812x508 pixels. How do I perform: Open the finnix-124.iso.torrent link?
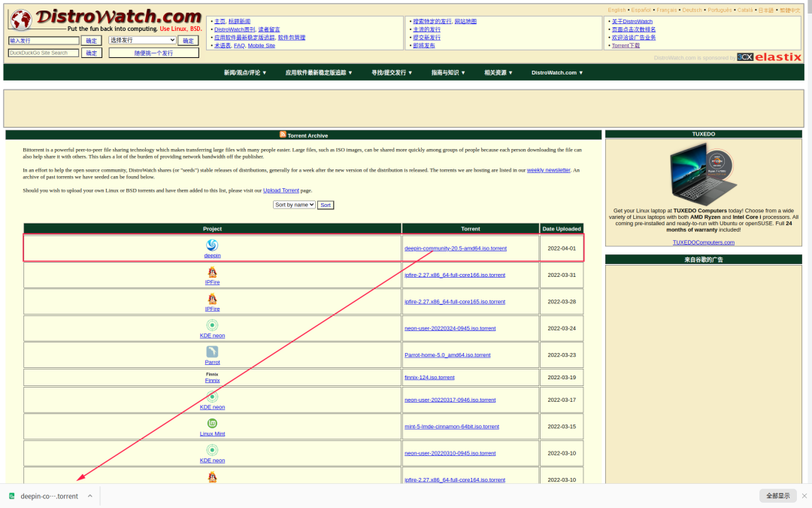click(x=429, y=377)
